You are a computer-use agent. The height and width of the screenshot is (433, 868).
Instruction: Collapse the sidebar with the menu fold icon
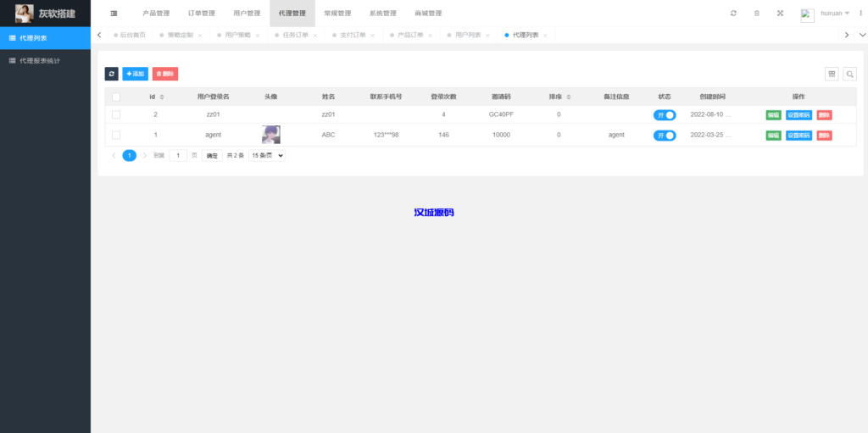pyautogui.click(x=114, y=14)
